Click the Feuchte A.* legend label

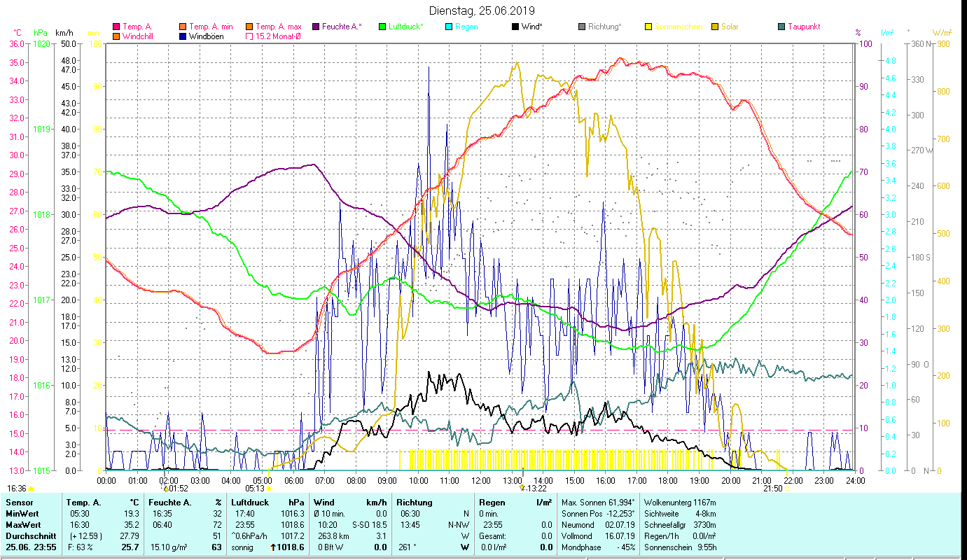(342, 27)
